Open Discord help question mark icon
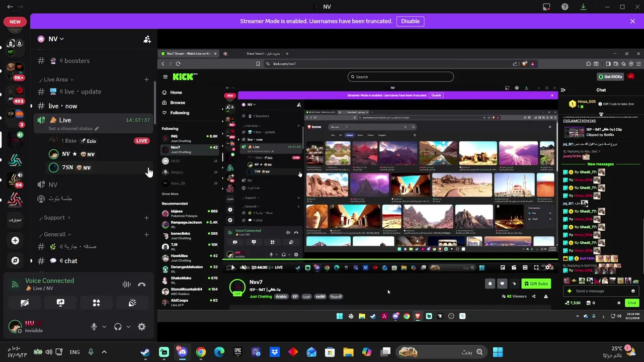Screen dimensions: 644x362 [x=565, y=7]
